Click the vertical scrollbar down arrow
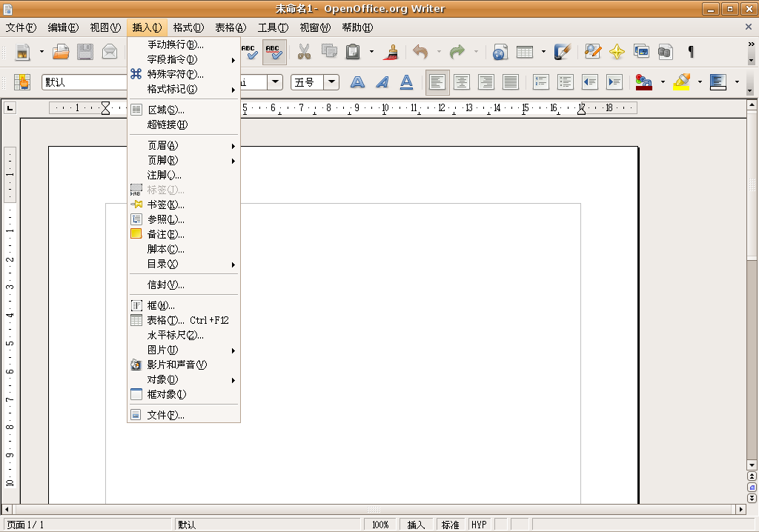The image size is (759, 532). (x=752, y=465)
